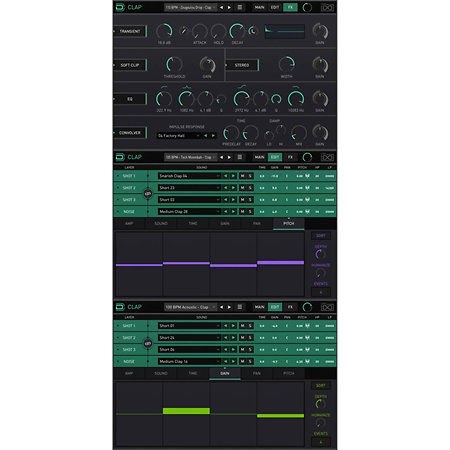Switch to MAIN tab in the top FX panel
Viewport: 450px width, 450px height.
(259, 7)
